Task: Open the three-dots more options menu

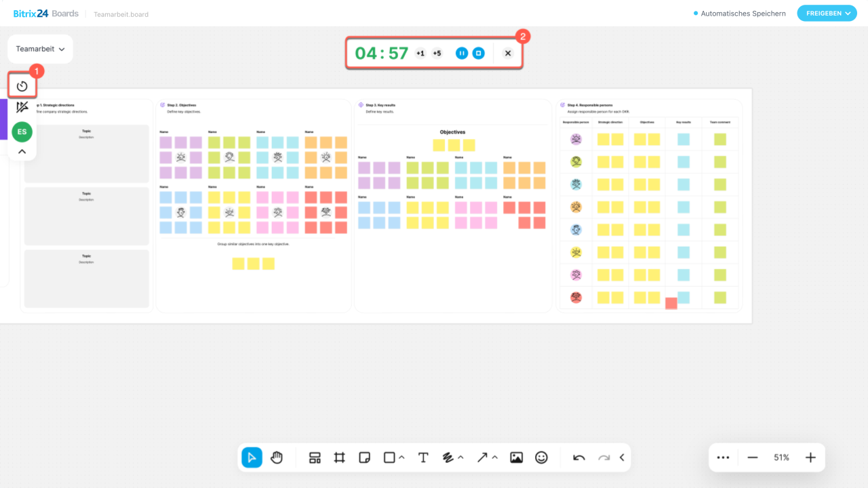Action: tap(723, 457)
